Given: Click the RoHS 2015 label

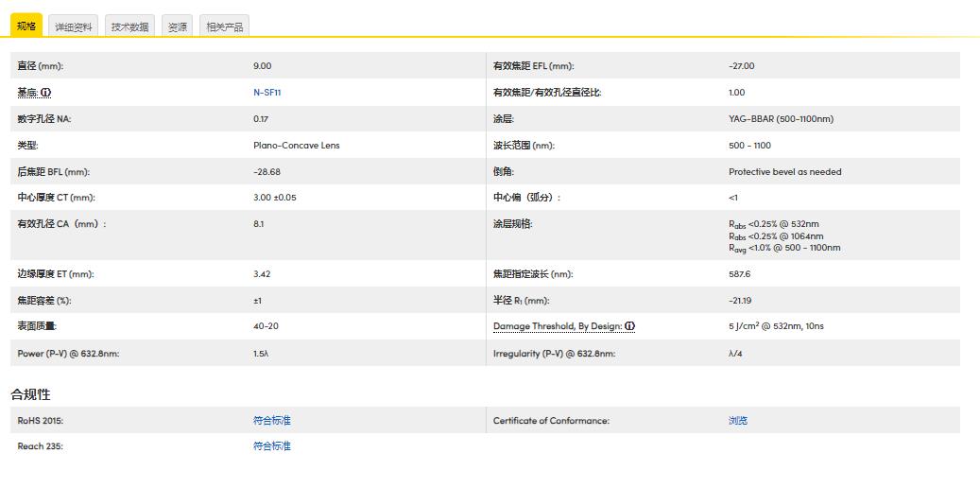Looking at the screenshot, I should [x=41, y=421].
